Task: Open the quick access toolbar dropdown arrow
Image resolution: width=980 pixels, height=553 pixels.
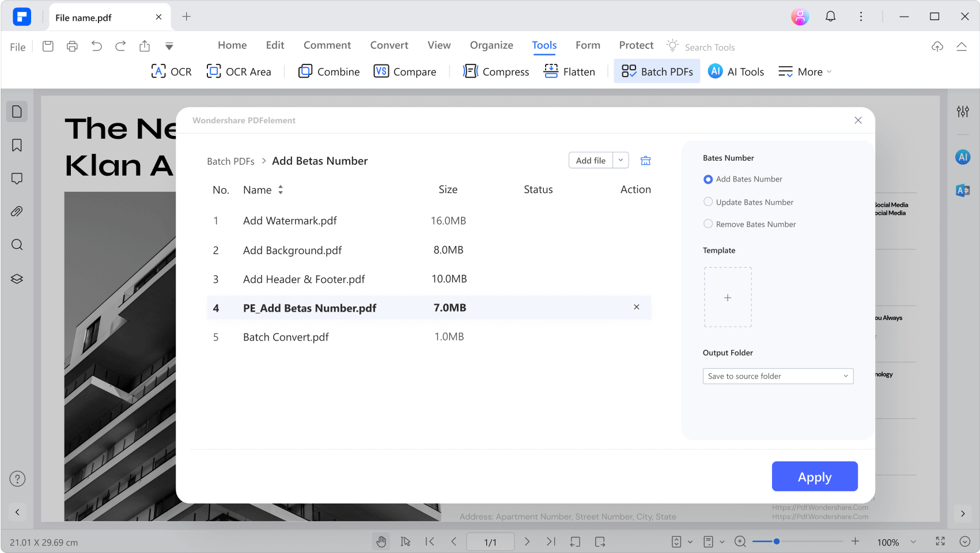Action: click(x=169, y=47)
